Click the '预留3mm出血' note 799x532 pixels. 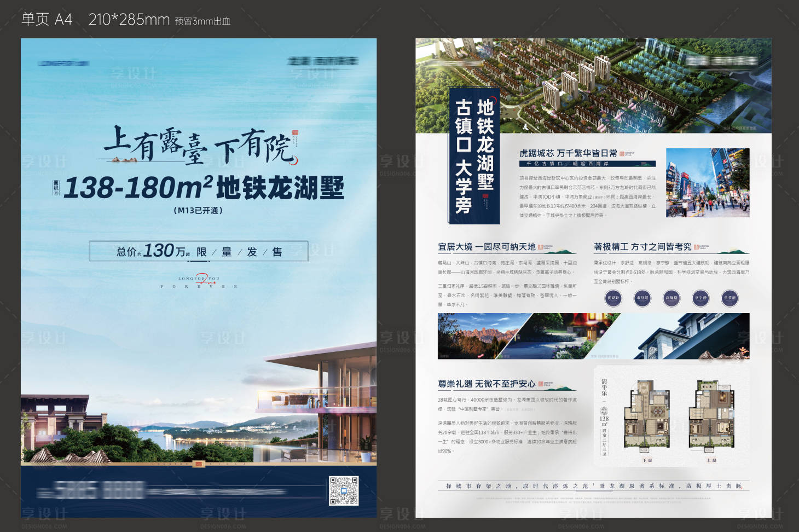coord(202,21)
